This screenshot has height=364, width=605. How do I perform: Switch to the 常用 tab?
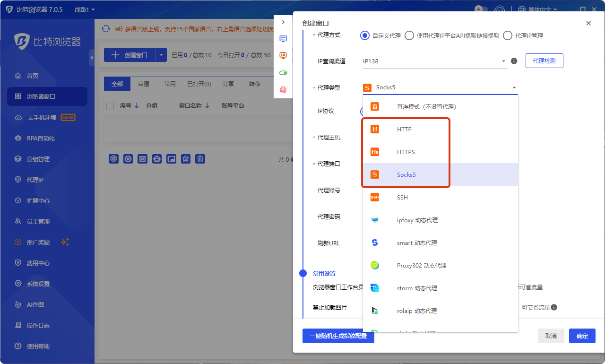click(x=170, y=84)
